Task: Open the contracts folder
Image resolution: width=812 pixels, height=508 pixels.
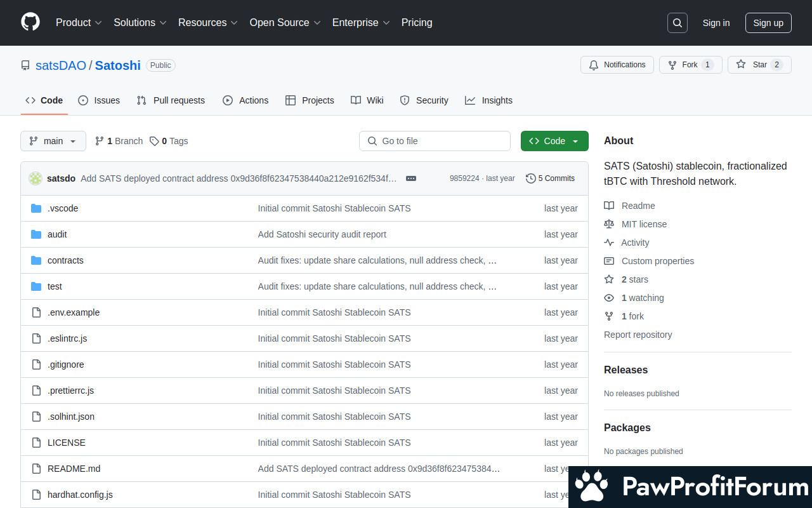Action: click(65, 260)
